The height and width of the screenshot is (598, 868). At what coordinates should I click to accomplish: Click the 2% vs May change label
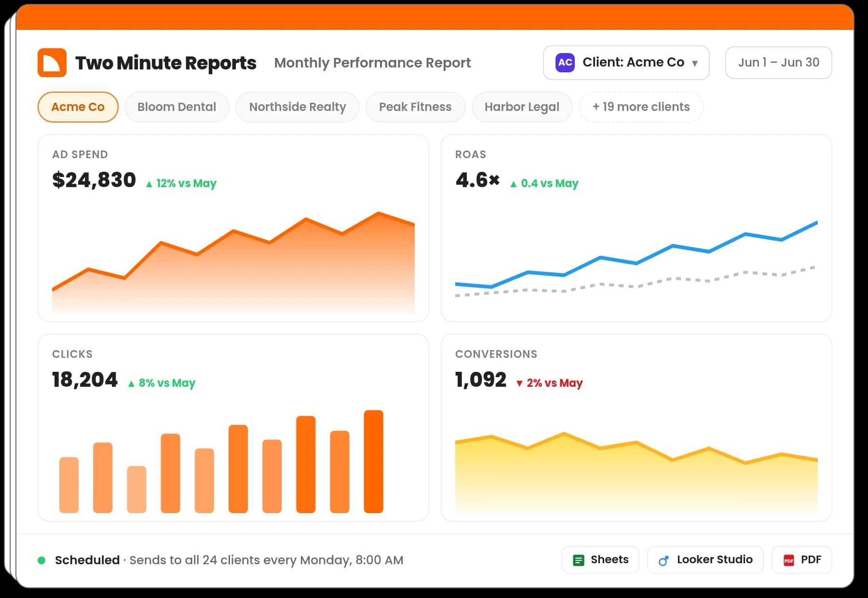(x=555, y=383)
